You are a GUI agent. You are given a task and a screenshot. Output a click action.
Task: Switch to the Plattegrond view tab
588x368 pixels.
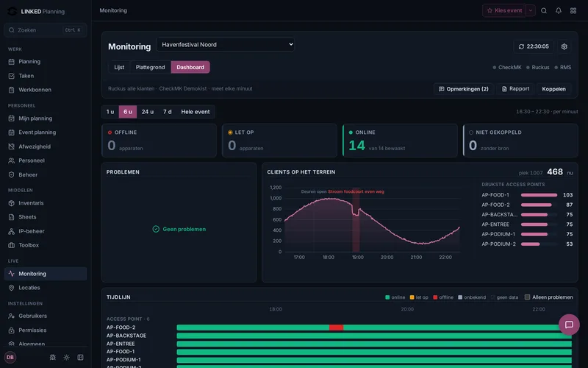(x=151, y=67)
